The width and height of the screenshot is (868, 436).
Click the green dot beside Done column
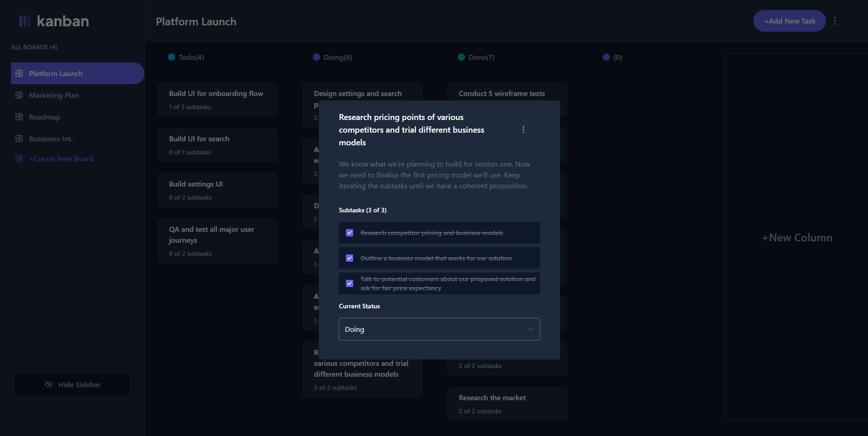pos(461,57)
